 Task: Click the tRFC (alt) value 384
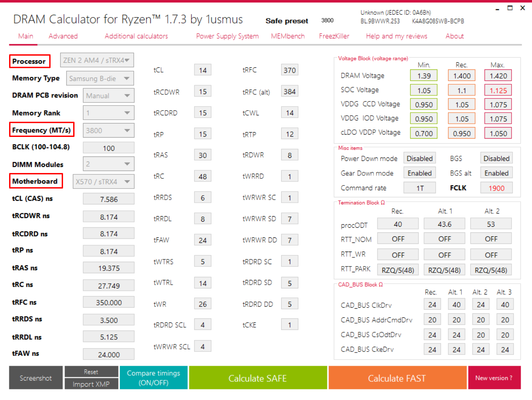click(290, 91)
